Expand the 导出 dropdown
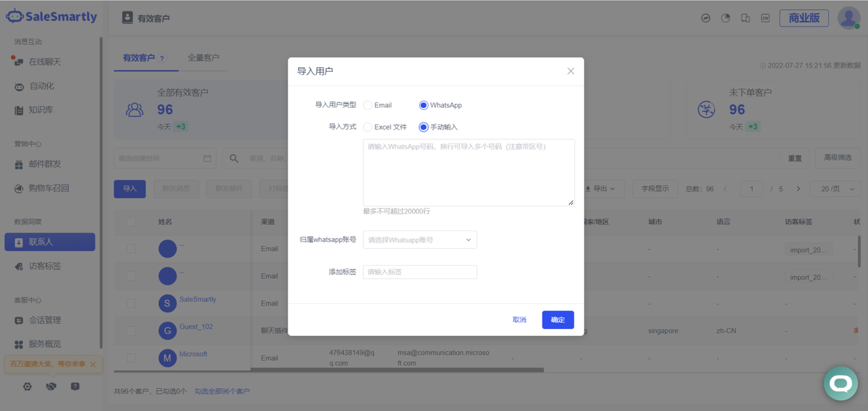Viewport: 868px width, 411px height. click(600, 189)
